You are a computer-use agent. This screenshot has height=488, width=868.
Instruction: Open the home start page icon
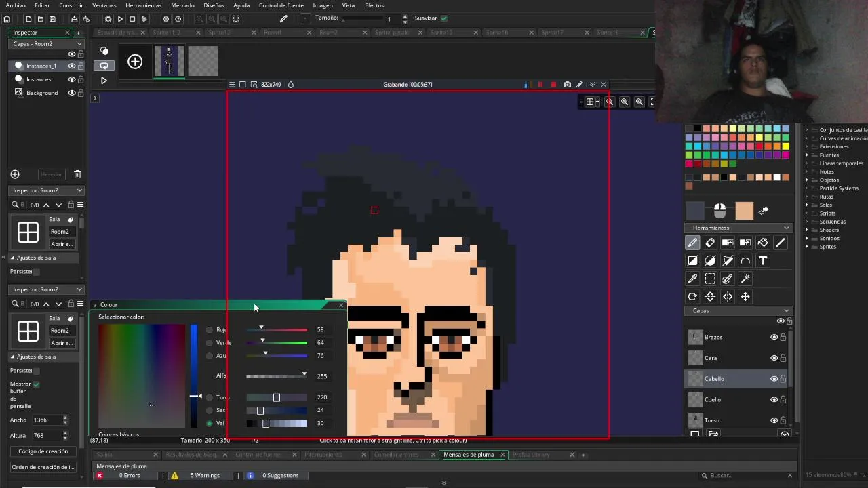click(x=7, y=19)
